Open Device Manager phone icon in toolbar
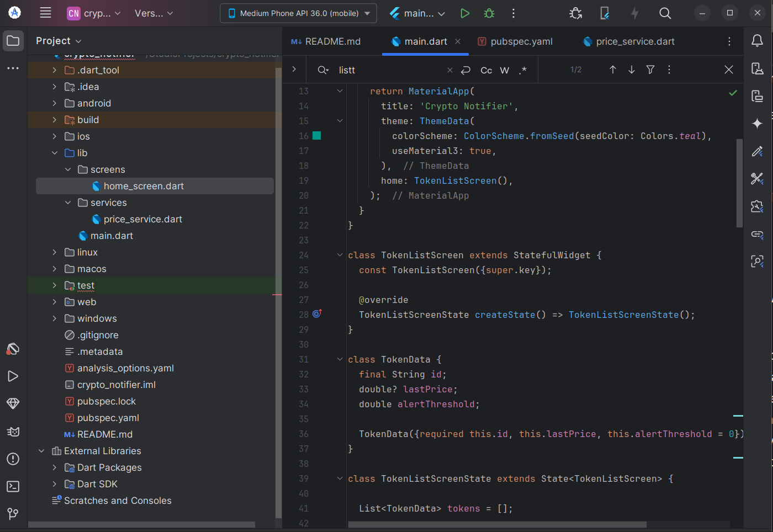 [x=605, y=13]
